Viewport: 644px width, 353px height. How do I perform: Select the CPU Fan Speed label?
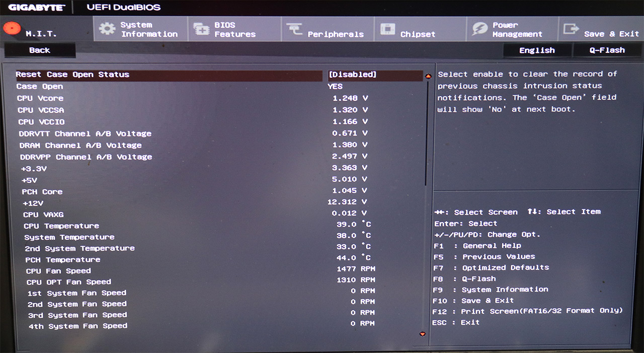point(58,271)
